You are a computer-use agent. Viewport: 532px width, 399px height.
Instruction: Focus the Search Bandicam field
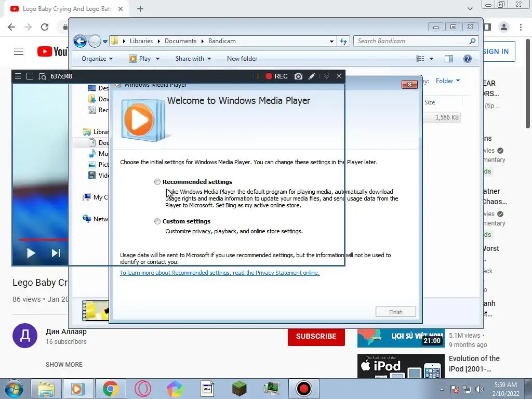click(416, 41)
